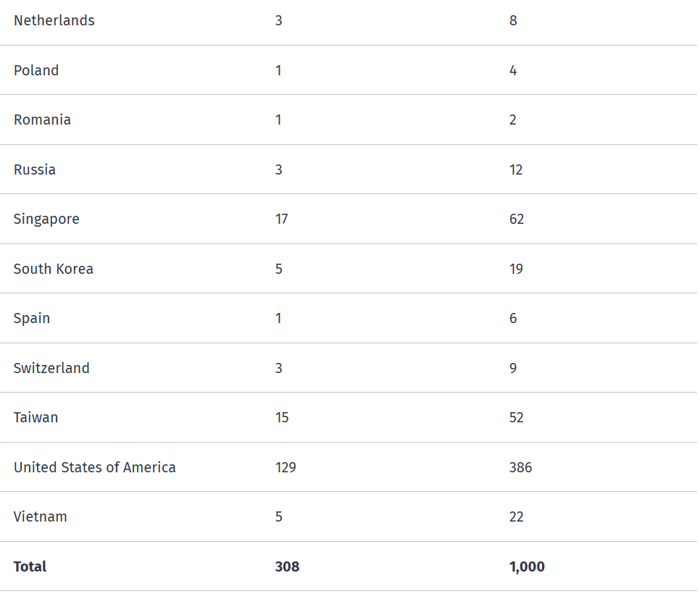Select the South Korea row label
Viewport: 700px width, 594px height.
(53, 269)
